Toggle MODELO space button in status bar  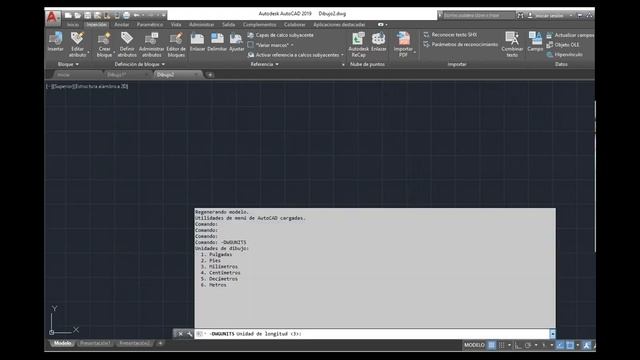474,345
